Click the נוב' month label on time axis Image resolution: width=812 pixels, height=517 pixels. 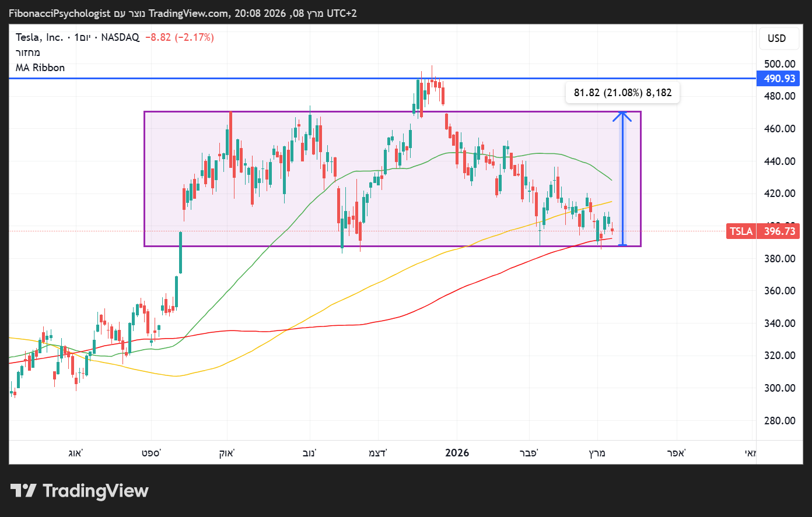click(x=309, y=453)
